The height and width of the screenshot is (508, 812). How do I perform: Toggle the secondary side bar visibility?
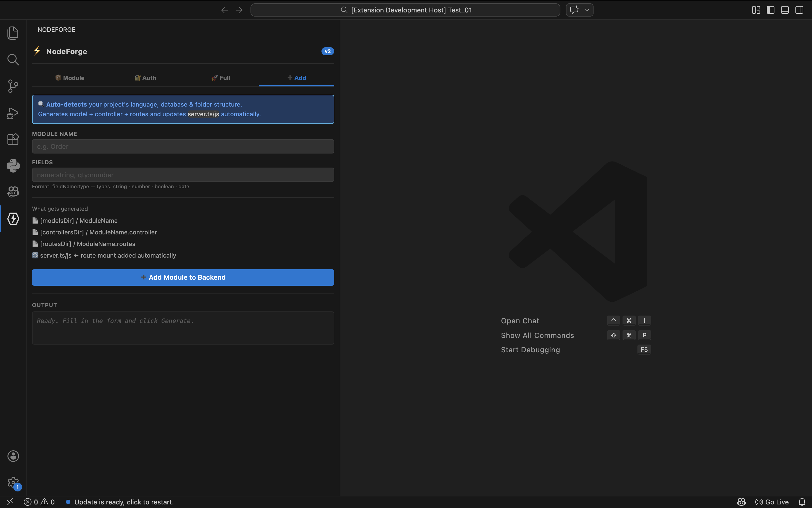pyautogui.click(x=799, y=10)
